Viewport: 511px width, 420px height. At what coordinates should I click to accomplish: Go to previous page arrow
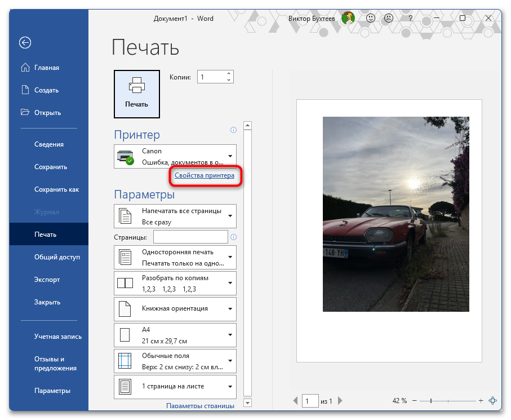click(296, 401)
